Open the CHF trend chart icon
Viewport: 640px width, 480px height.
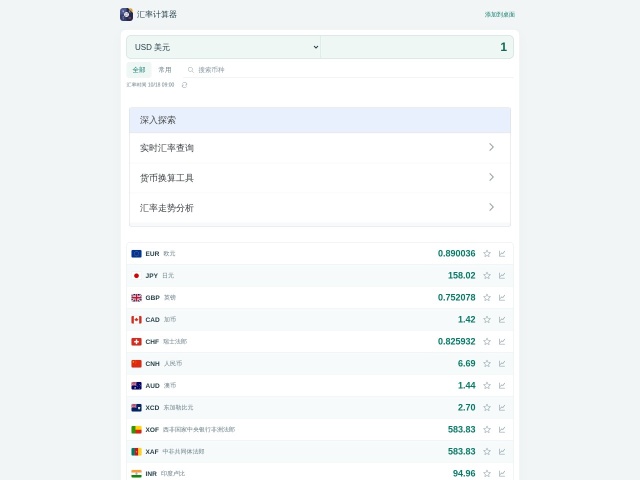click(502, 342)
